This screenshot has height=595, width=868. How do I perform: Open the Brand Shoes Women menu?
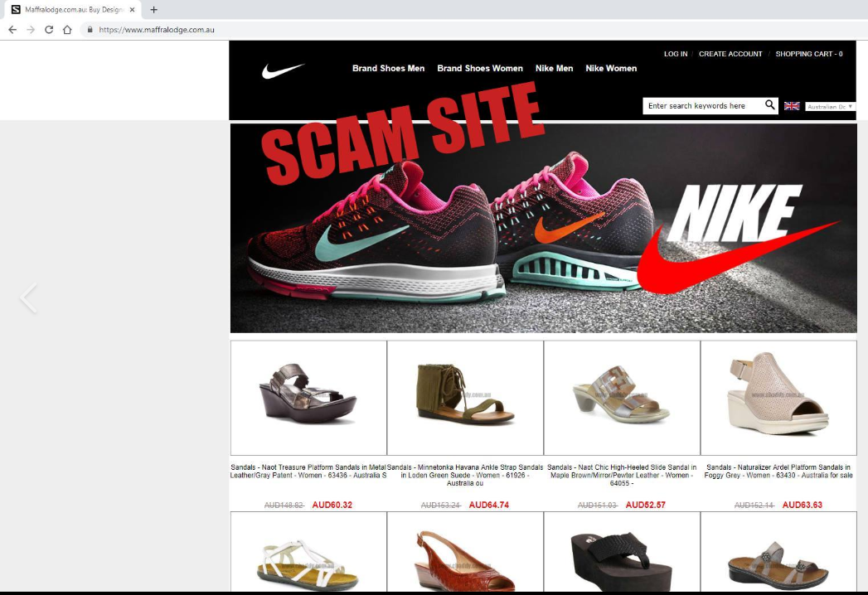tap(480, 68)
